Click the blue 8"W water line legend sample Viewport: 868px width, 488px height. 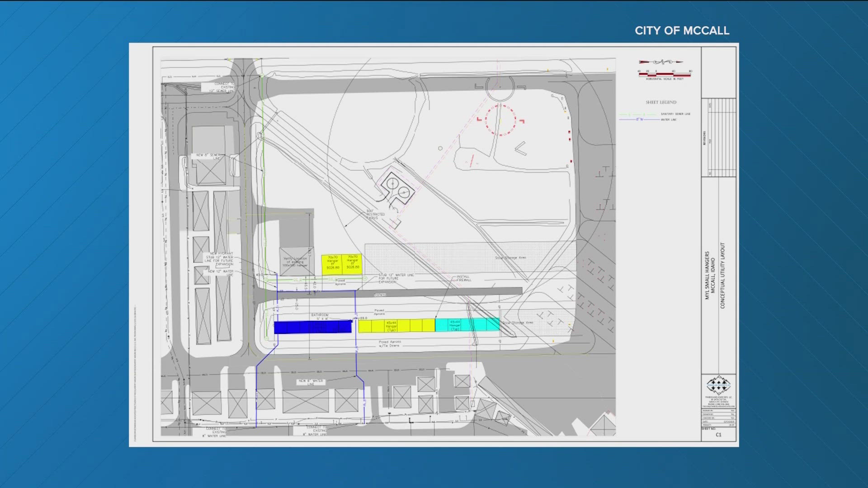639,120
